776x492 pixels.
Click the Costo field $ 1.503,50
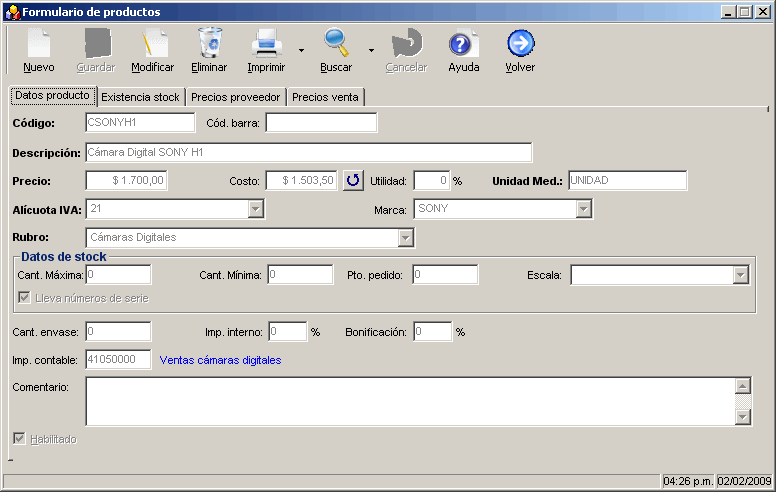301,181
